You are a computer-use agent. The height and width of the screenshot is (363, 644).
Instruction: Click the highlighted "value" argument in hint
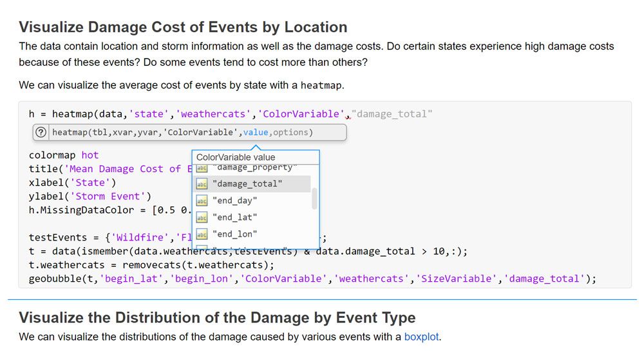click(256, 133)
